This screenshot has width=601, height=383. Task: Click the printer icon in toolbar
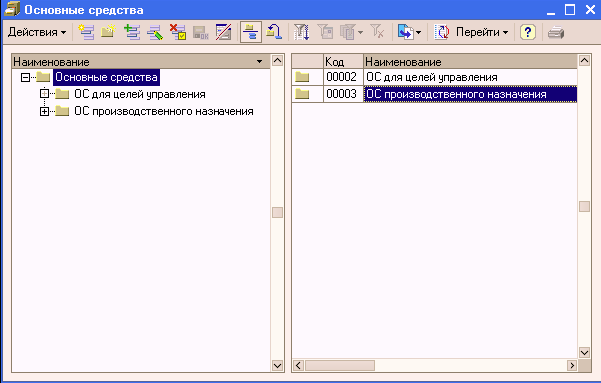pyautogui.click(x=556, y=32)
